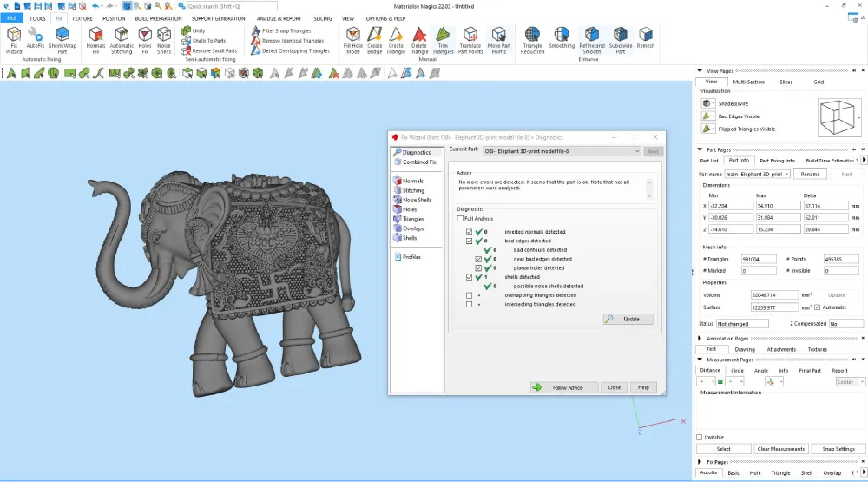Click the Follow Advice button
Screen dimensions: 868x482
(x=564, y=387)
